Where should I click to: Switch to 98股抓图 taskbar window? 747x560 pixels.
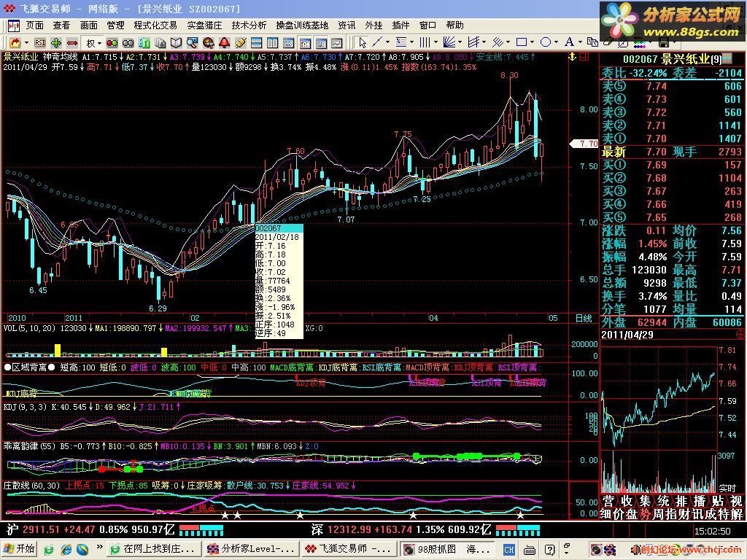446,549
